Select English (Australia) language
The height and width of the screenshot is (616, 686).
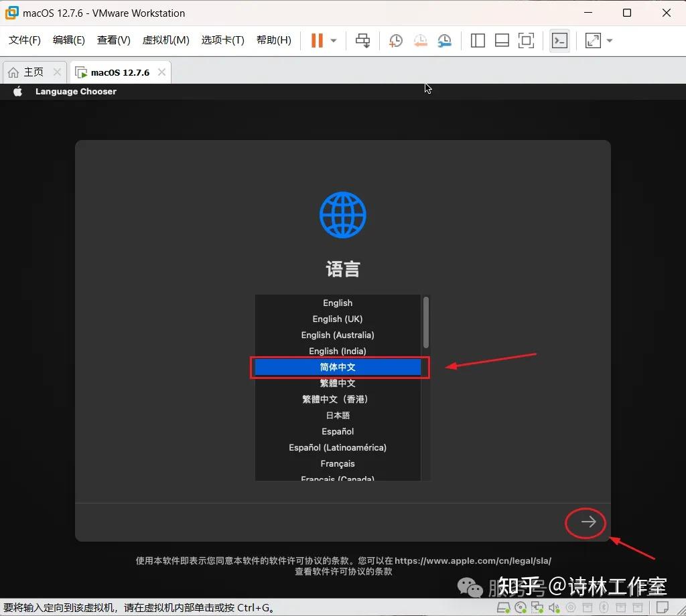click(338, 335)
